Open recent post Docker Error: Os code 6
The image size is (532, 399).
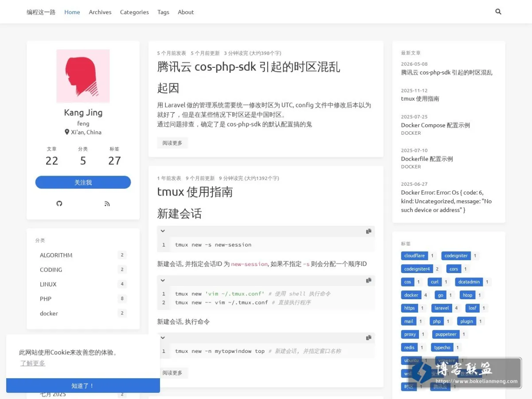(446, 201)
